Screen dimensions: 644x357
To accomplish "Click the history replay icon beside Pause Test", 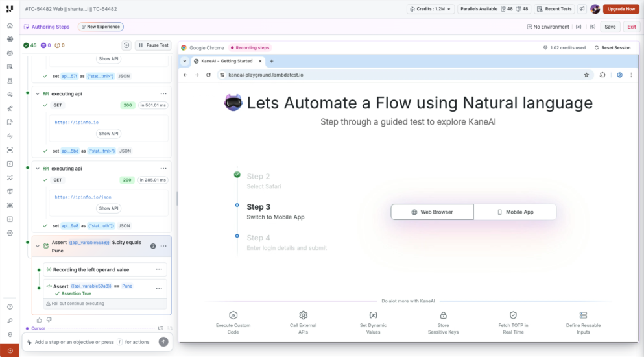I will pyautogui.click(x=126, y=45).
